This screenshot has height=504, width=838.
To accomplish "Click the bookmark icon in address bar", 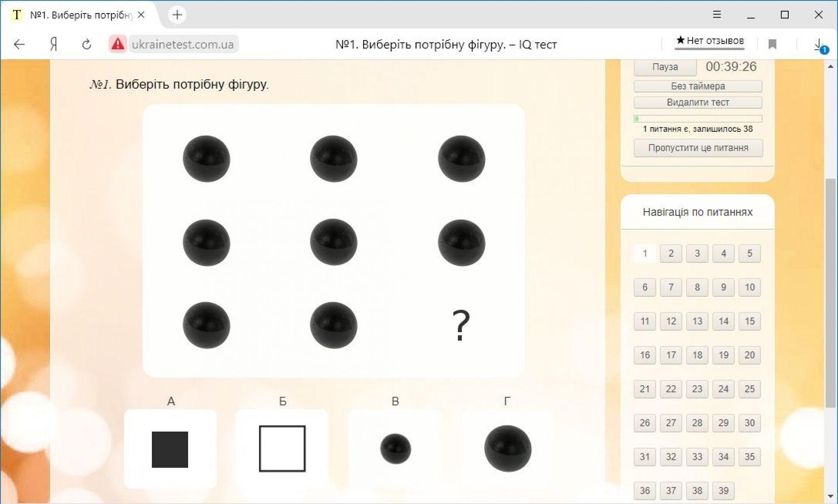I will (x=772, y=44).
